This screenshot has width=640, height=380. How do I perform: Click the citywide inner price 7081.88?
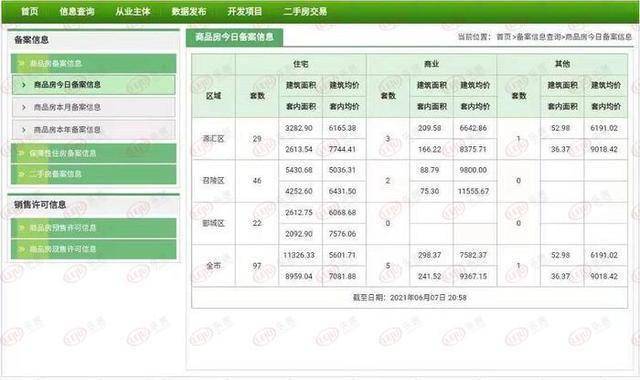(x=342, y=276)
